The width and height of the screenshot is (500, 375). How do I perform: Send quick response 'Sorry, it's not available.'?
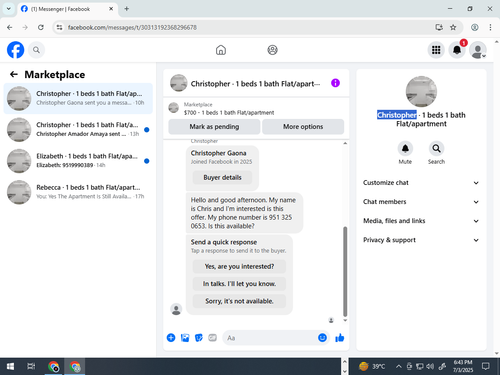(239, 301)
